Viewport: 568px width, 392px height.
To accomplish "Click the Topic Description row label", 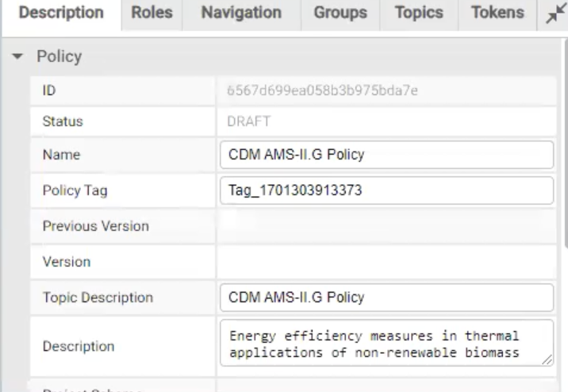I will pyautogui.click(x=97, y=298).
